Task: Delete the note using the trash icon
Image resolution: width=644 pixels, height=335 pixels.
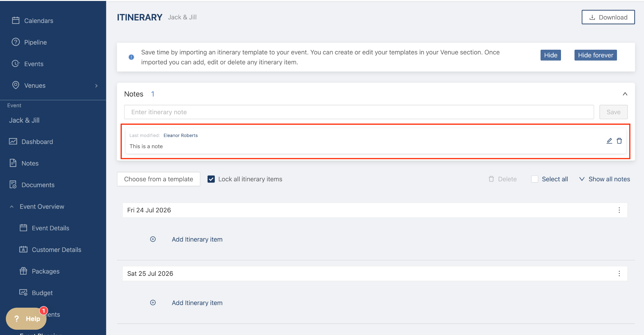Action: click(x=619, y=141)
